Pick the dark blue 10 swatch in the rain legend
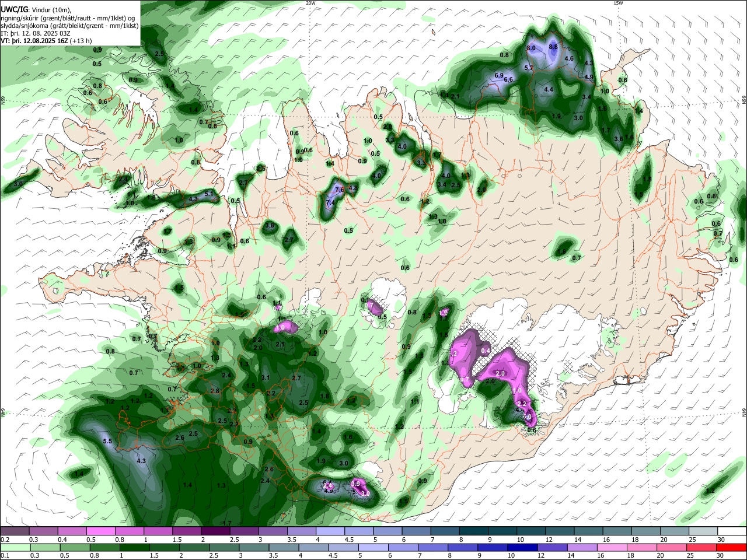 click(x=521, y=547)
